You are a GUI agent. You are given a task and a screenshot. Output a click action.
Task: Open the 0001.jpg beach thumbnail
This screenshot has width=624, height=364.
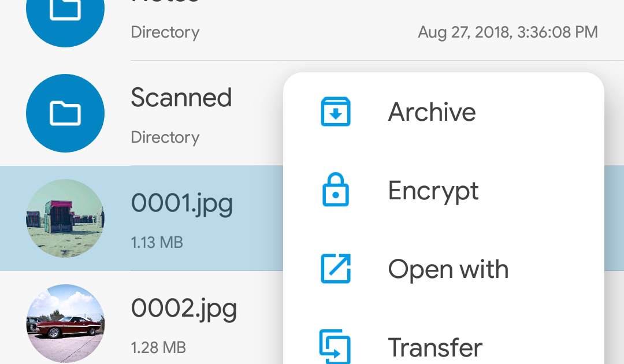coord(65,218)
